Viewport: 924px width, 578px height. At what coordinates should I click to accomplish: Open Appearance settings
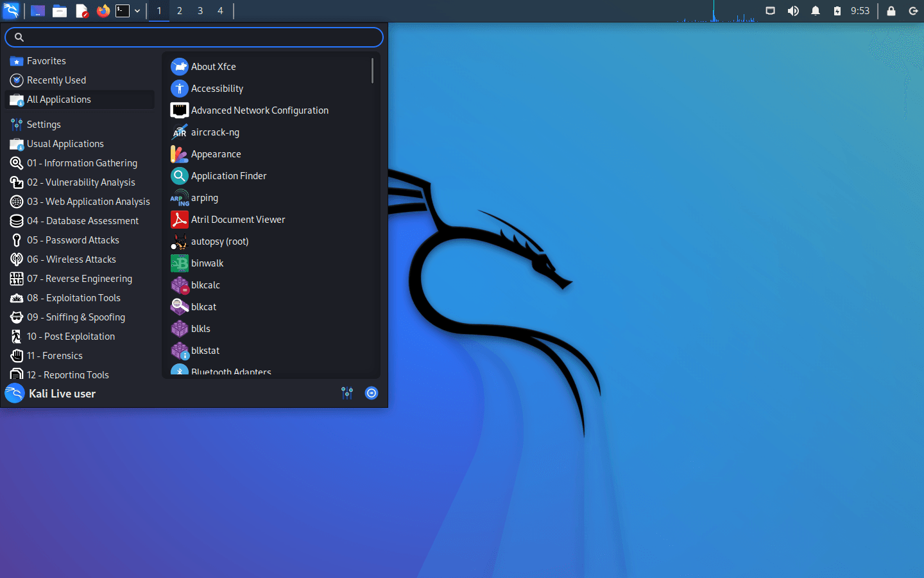point(268,154)
